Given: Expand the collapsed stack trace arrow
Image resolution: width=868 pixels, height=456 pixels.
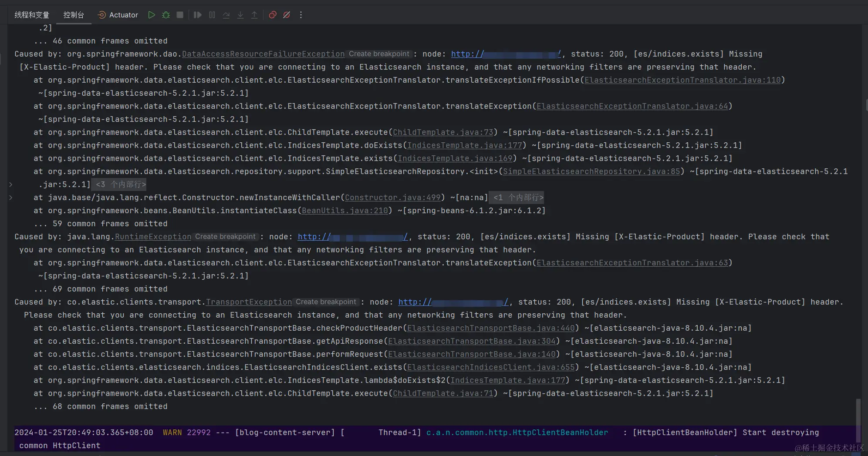Looking at the screenshot, I should 10,184.
